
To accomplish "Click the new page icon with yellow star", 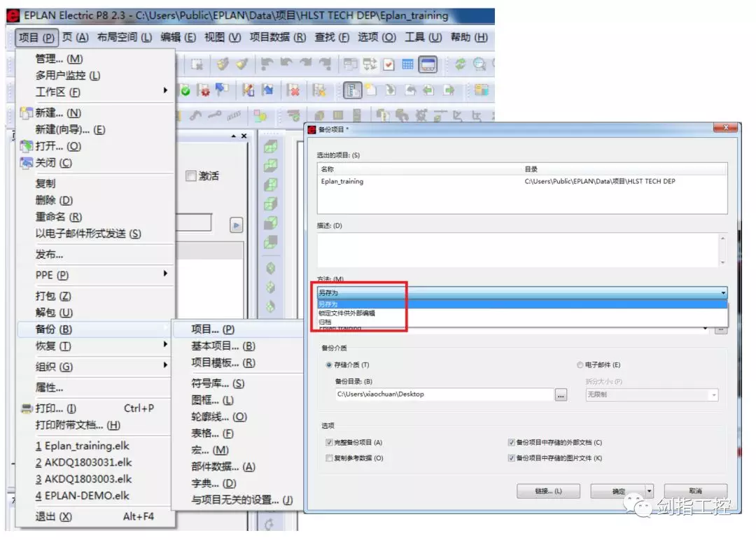I will [x=369, y=90].
